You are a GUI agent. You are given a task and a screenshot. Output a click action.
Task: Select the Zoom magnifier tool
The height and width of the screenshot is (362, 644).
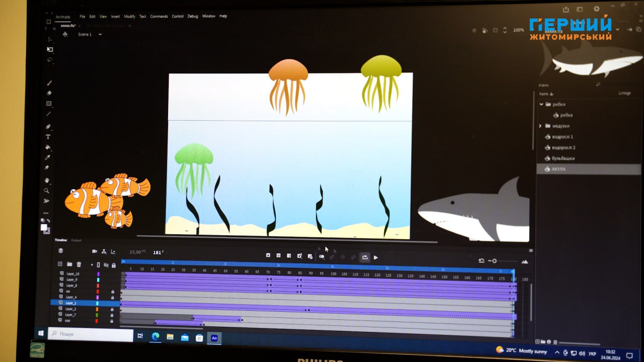[47, 191]
